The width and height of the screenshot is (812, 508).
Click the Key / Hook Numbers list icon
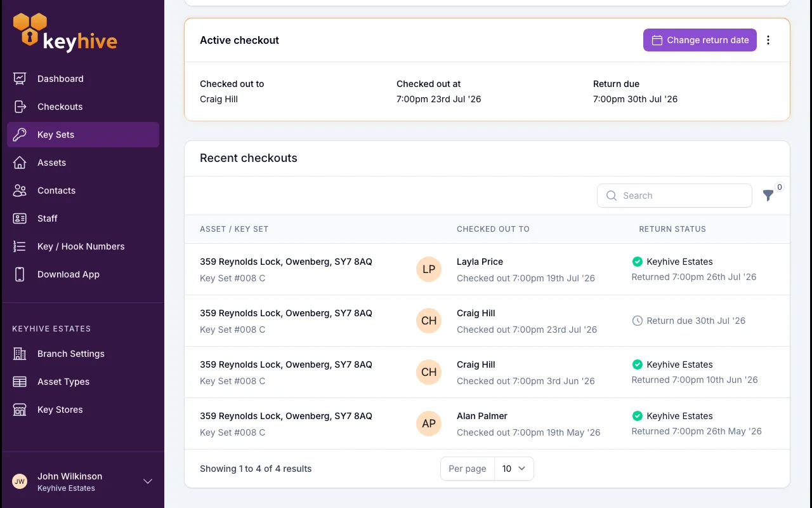point(20,246)
